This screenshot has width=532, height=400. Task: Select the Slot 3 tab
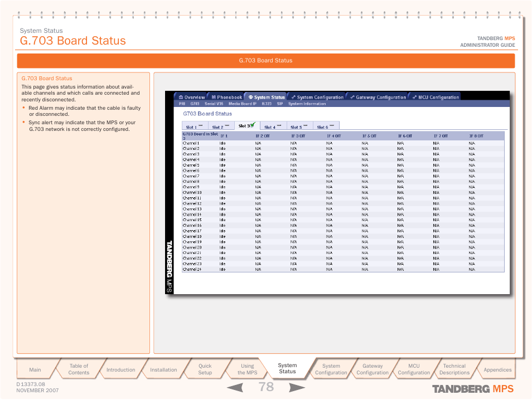tap(247, 125)
